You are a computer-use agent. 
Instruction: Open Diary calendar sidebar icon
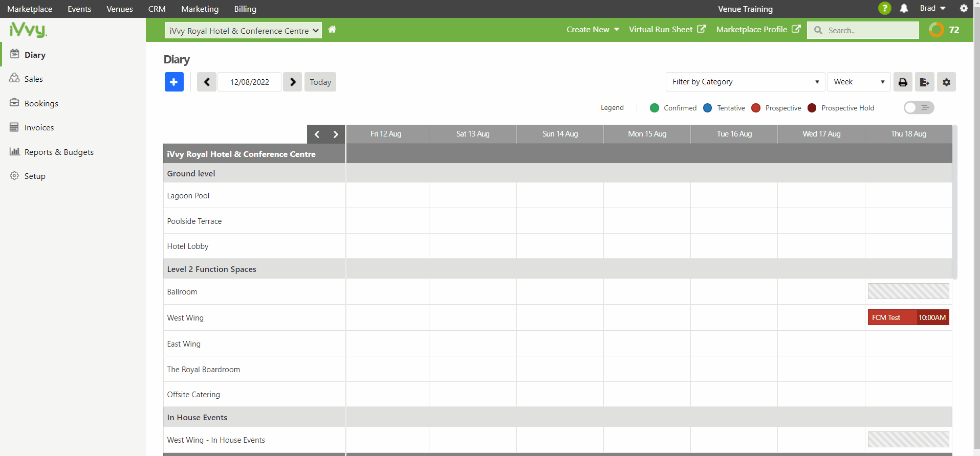pyautogui.click(x=15, y=54)
